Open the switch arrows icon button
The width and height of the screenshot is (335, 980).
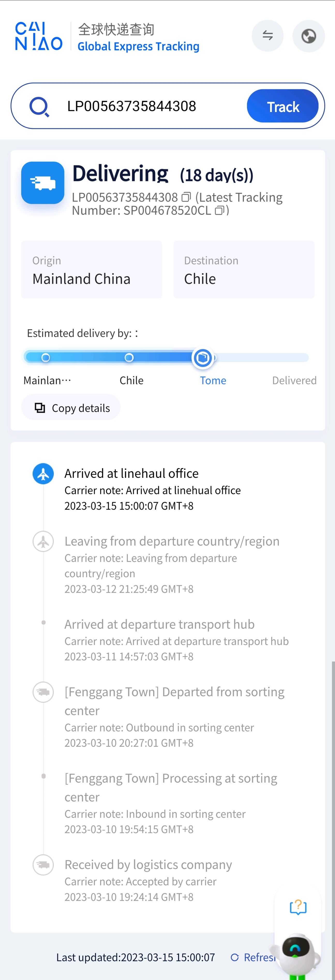click(x=268, y=36)
